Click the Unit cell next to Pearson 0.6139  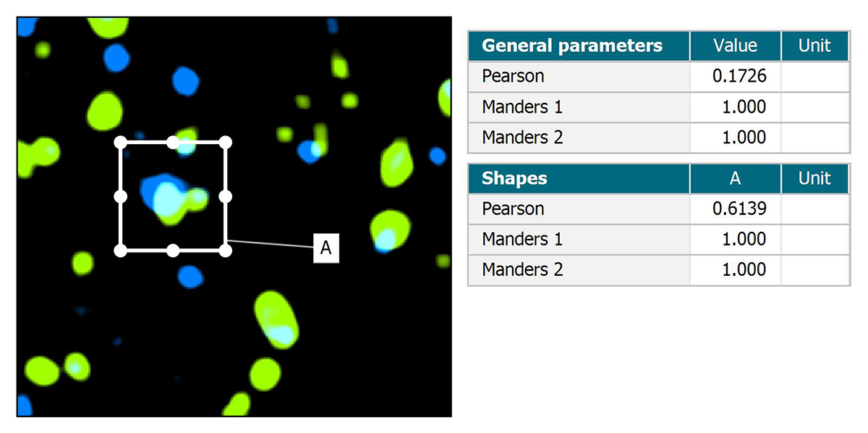[815, 209]
